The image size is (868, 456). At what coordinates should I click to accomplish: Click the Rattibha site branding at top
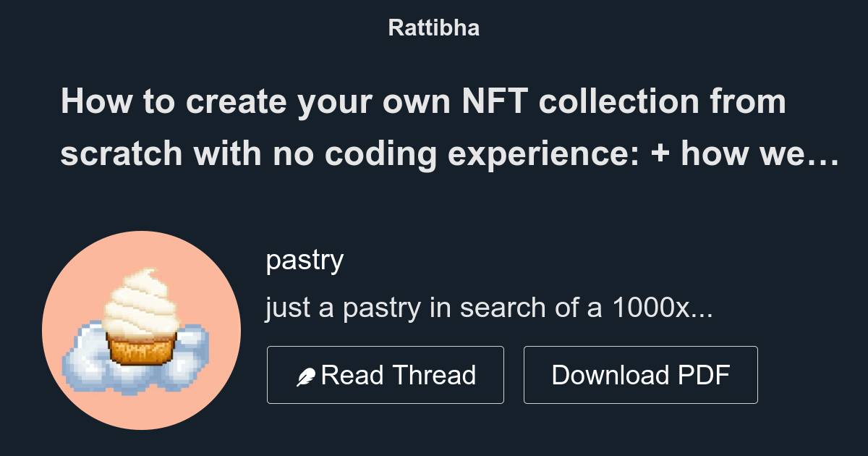[x=433, y=28]
